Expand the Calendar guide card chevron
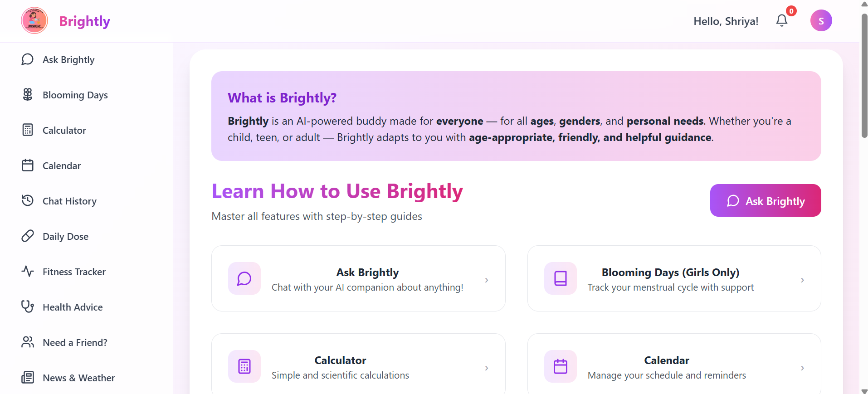 (x=802, y=368)
